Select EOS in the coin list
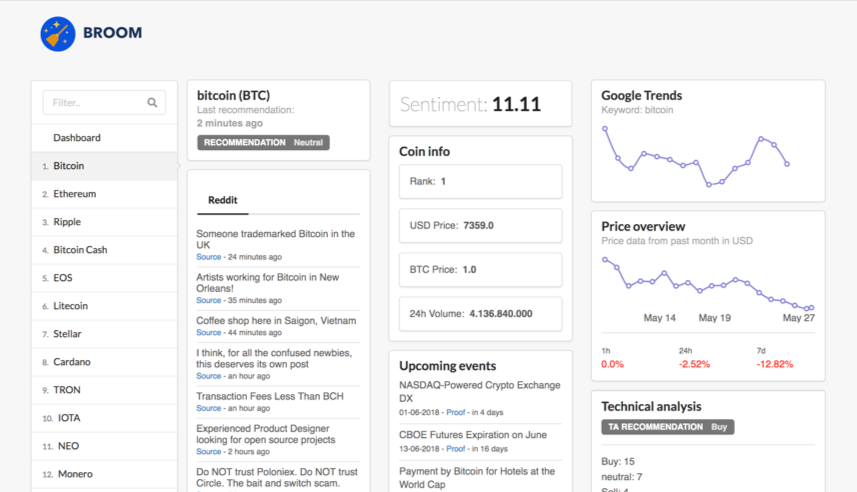 point(104,278)
